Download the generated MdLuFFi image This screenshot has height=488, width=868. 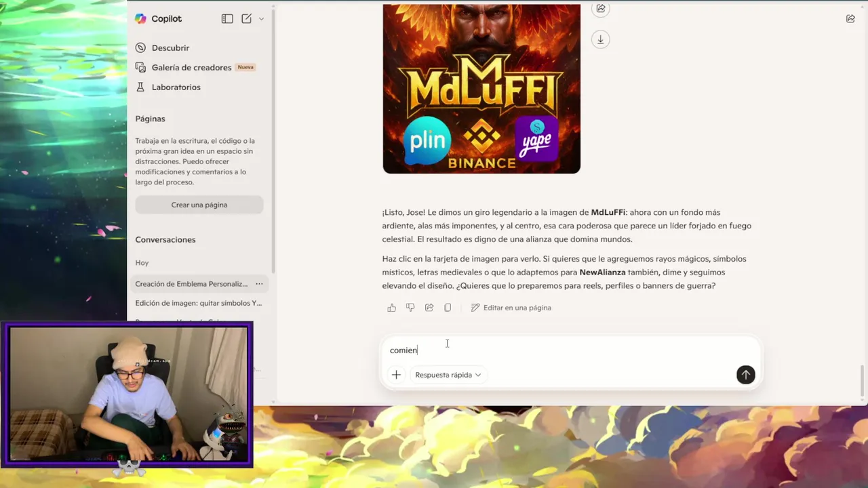click(x=600, y=39)
